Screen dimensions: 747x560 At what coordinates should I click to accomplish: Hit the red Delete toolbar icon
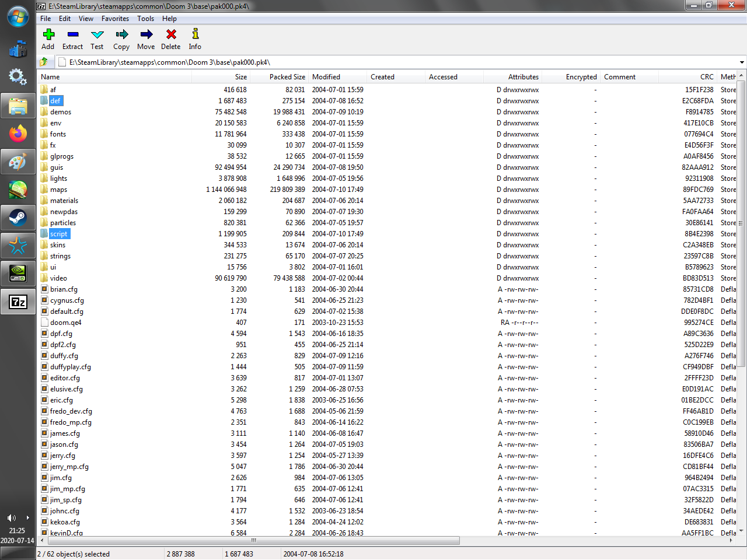point(171,34)
